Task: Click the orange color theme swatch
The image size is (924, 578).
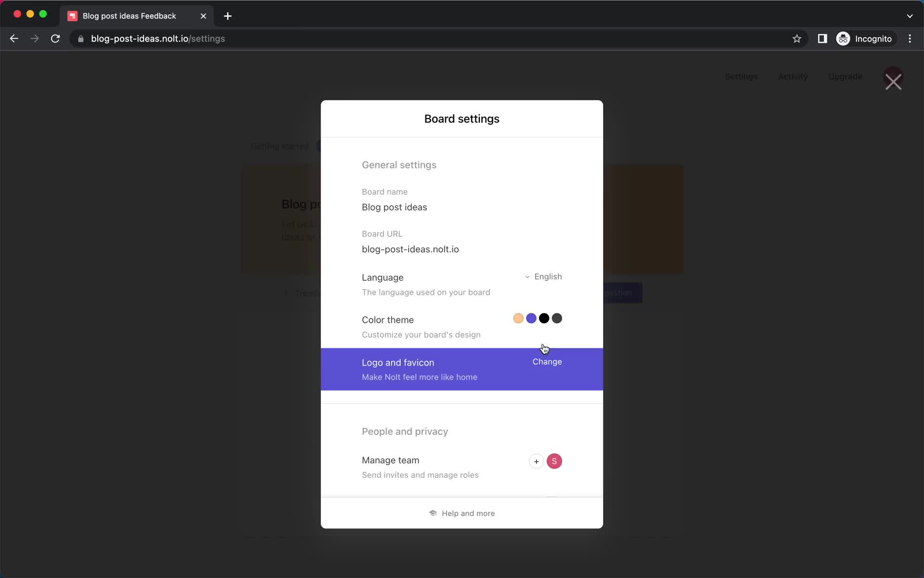Action: 518,318
